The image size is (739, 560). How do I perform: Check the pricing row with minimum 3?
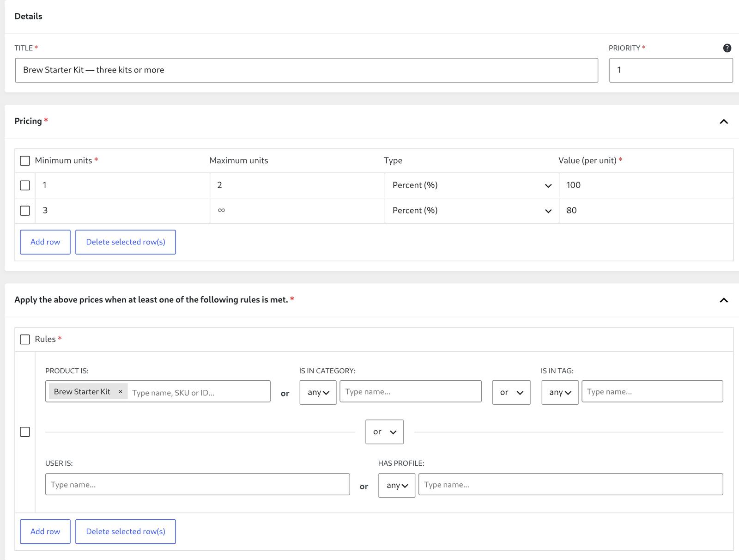25,211
